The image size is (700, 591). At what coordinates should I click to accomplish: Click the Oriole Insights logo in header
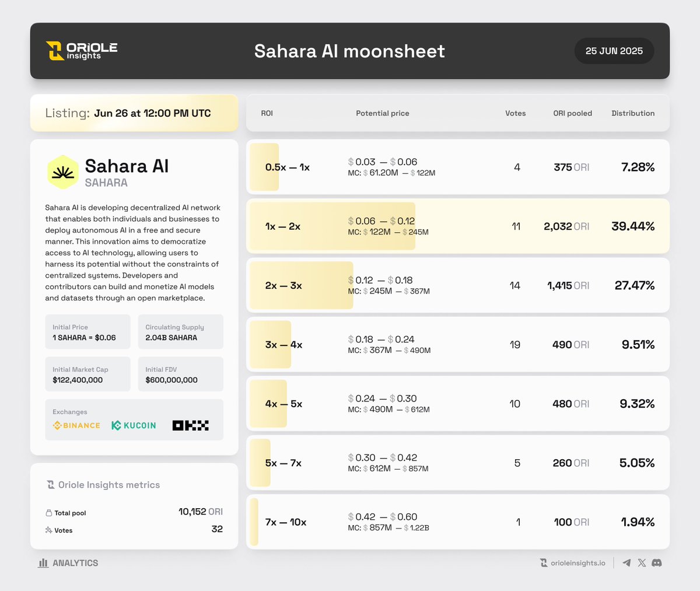point(82,51)
